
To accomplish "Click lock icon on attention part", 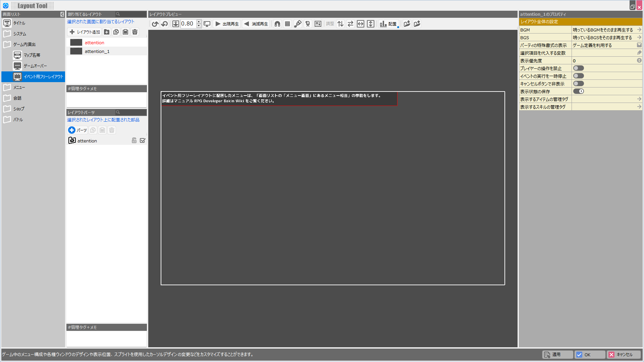I will coord(134,140).
